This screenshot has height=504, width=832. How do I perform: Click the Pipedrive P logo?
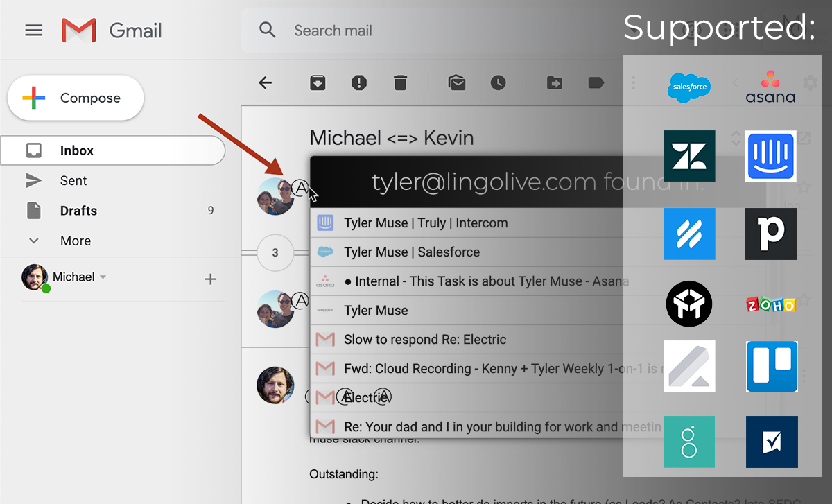pyautogui.click(x=771, y=234)
